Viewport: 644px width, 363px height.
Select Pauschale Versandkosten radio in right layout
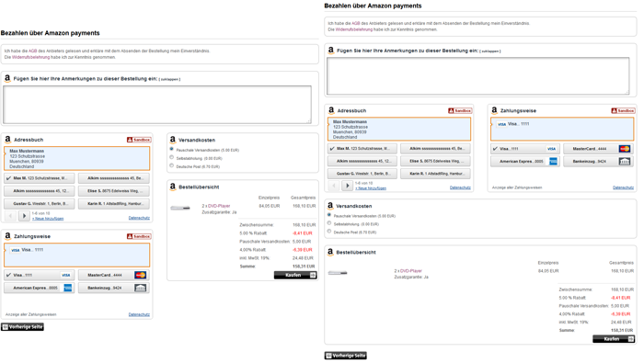point(329,215)
